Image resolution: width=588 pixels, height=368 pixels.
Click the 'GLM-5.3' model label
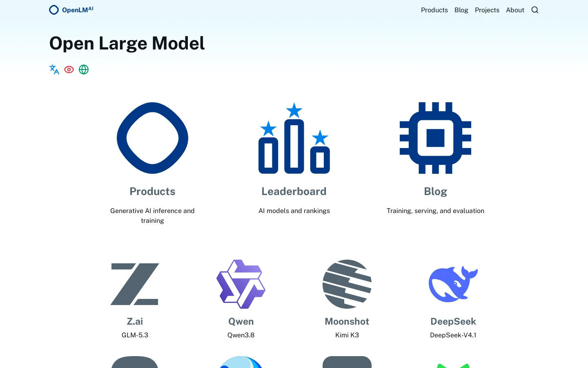coord(135,335)
